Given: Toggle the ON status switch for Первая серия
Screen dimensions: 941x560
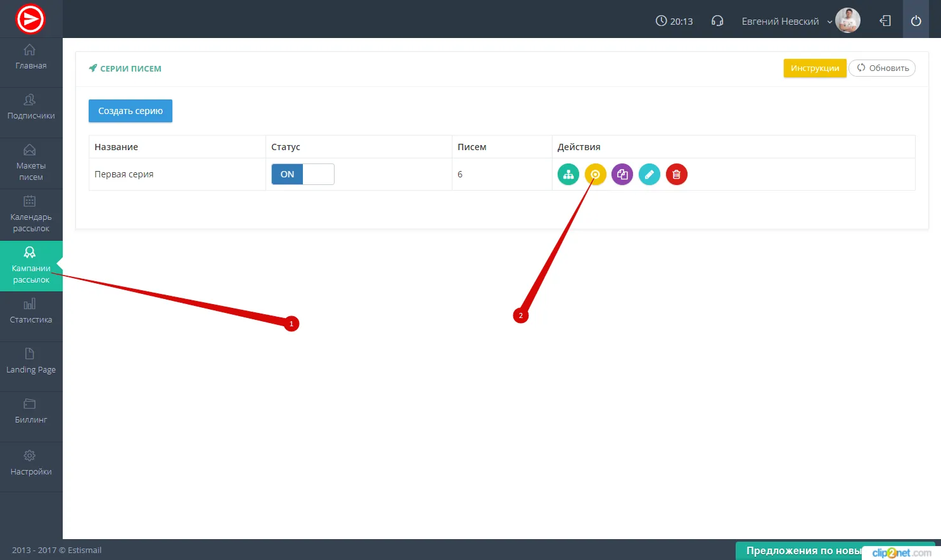Looking at the screenshot, I should (x=302, y=174).
